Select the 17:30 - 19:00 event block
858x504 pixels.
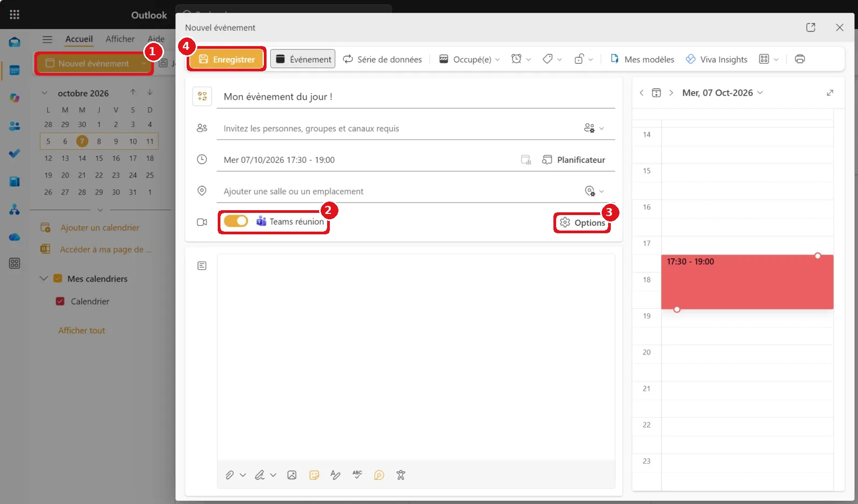[747, 282]
